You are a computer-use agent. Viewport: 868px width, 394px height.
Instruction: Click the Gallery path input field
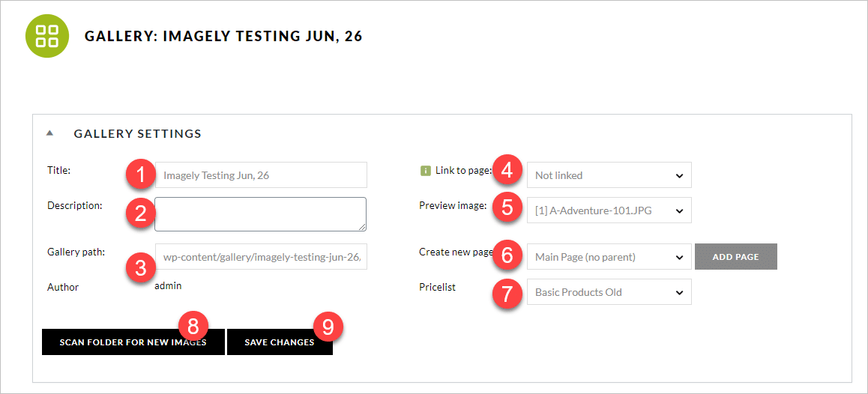point(261,257)
